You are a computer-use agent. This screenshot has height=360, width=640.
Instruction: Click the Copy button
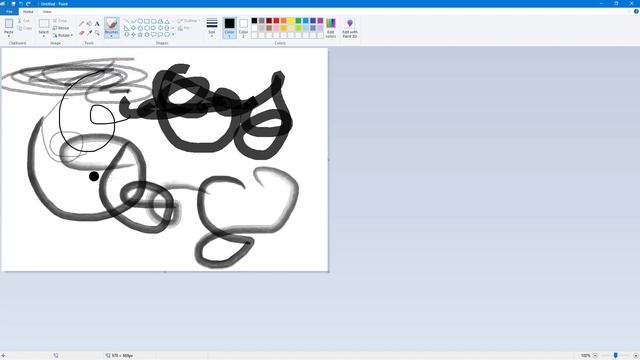pos(25,28)
